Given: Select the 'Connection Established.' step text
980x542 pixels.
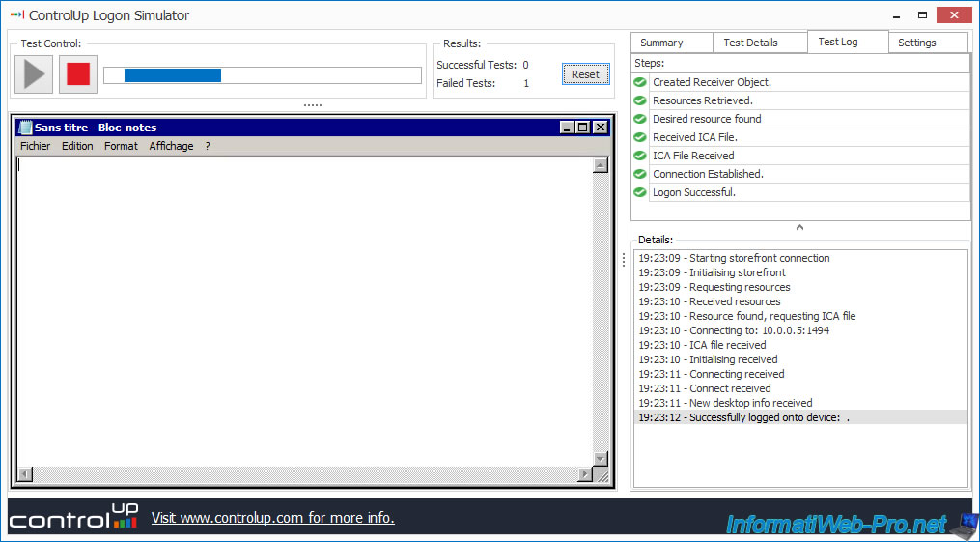Looking at the screenshot, I should point(708,174).
